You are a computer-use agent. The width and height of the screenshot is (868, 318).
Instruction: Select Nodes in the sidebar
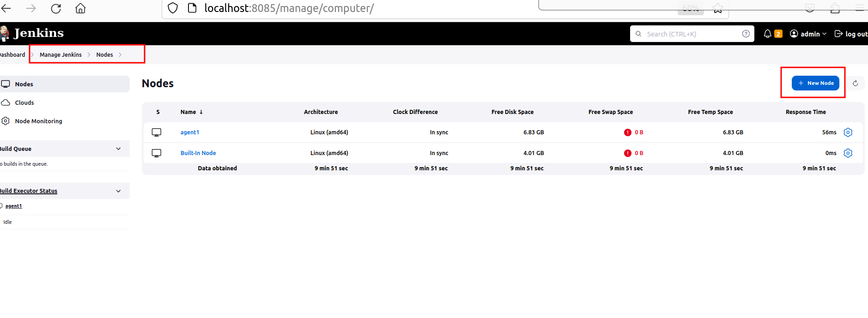64,84
